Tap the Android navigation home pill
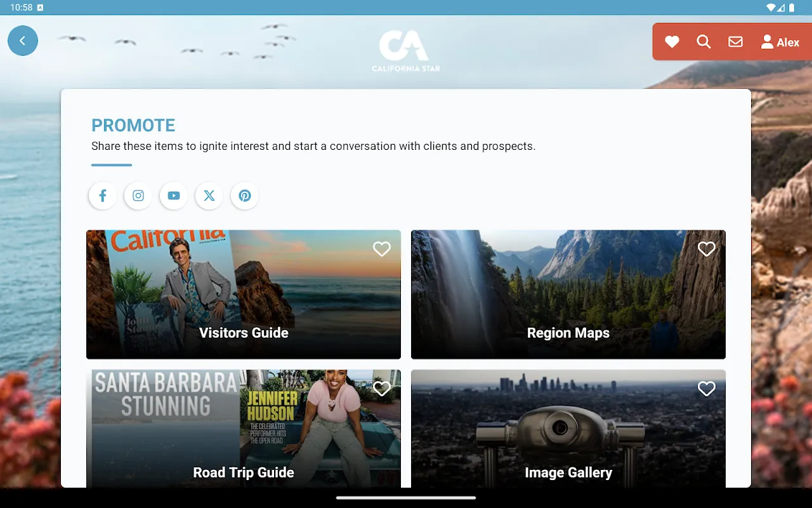The width and height of the screenshot is (812, 508). point(406,498)
